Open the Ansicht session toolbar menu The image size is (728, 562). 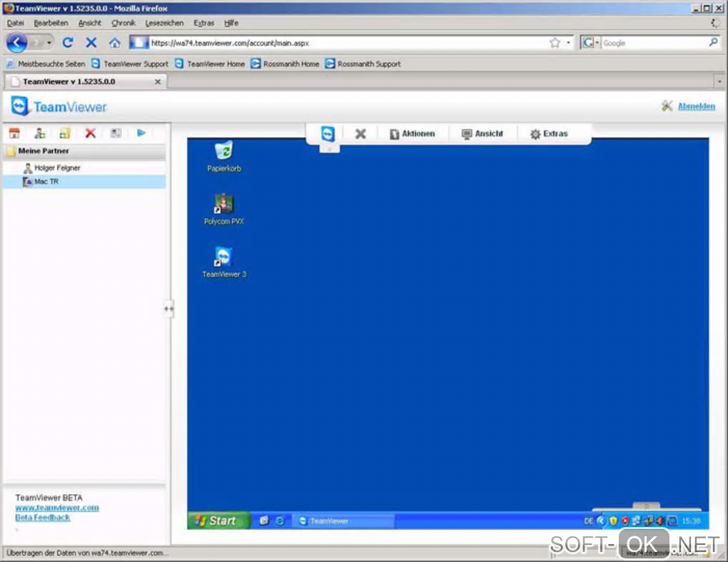482,134
